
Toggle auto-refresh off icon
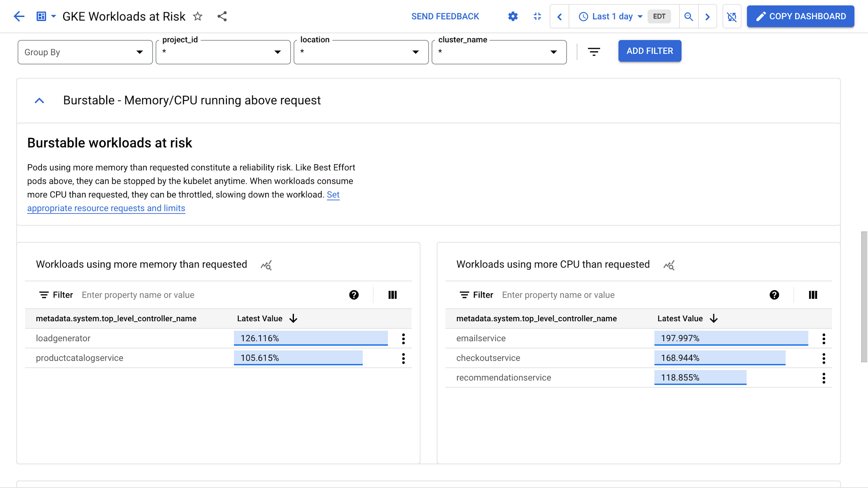[x=732, y=17]
